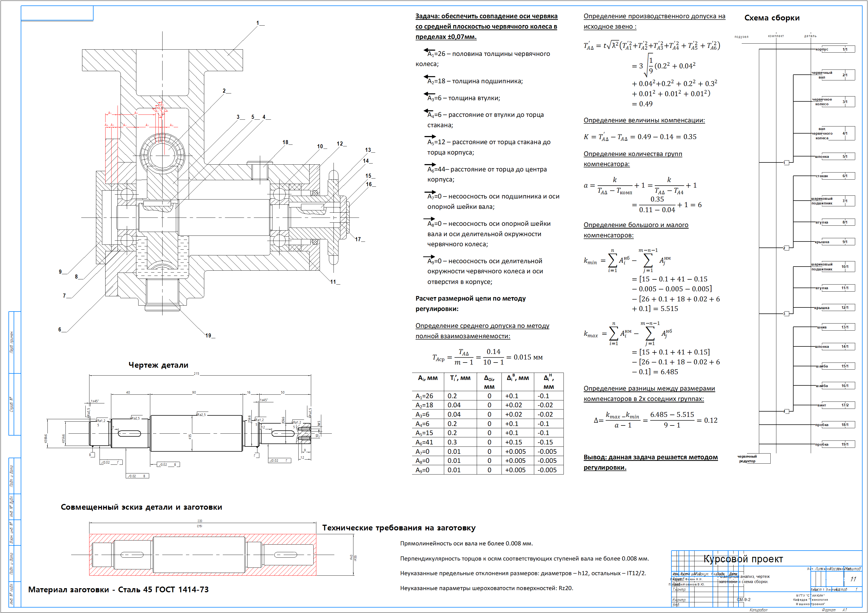Click 'Материал заготовки - Сталь 45' text
Screen dimensions: 868x613
coord(118,589)
